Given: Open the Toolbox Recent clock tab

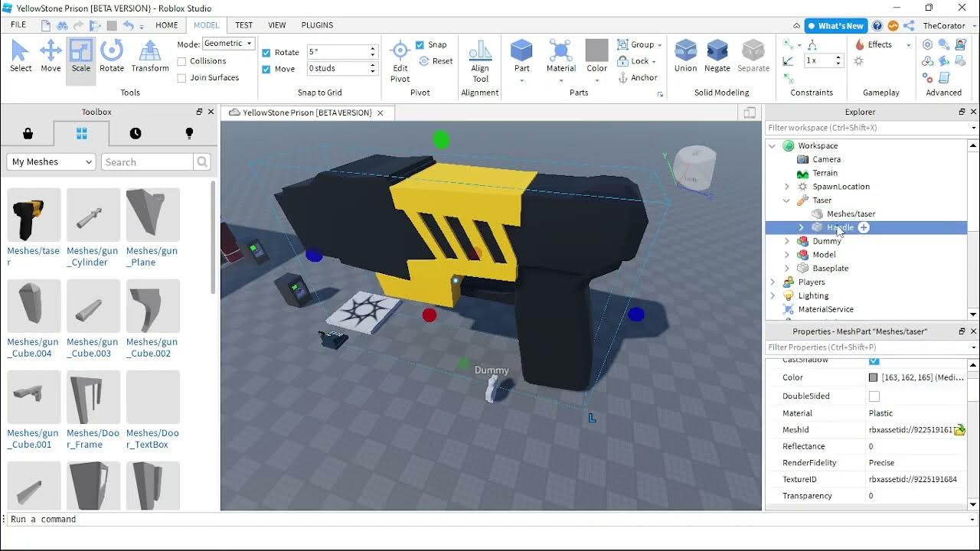Looking at the screenshot, I should [x=136, y=133].
